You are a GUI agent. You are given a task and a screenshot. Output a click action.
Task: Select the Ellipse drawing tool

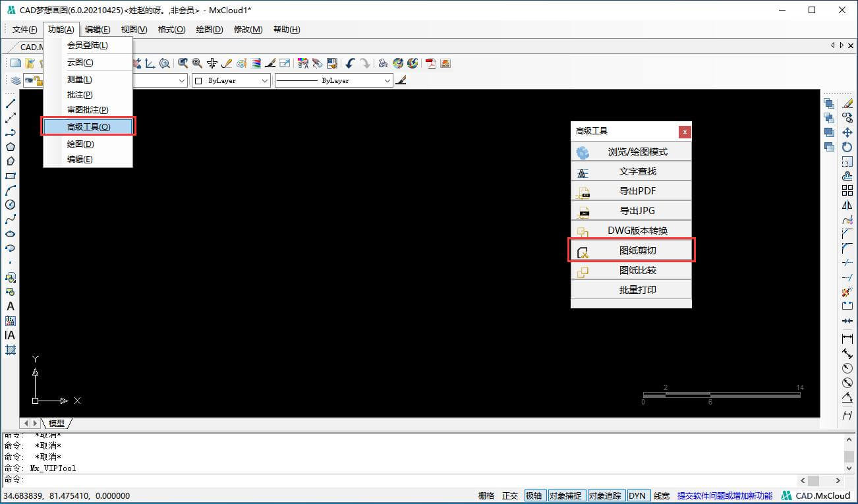coord(11,234)
